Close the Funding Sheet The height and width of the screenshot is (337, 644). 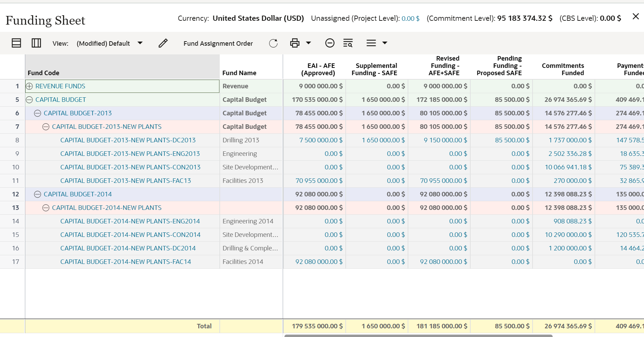pos(636,16)
